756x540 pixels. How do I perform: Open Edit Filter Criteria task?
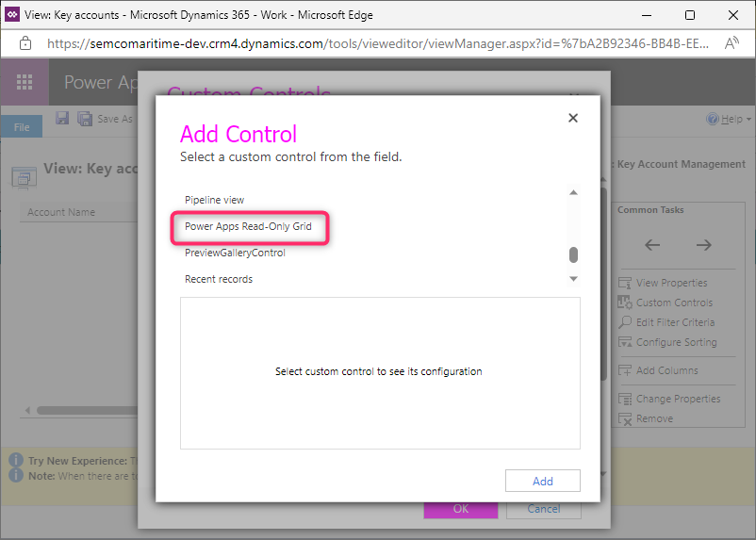675,322
